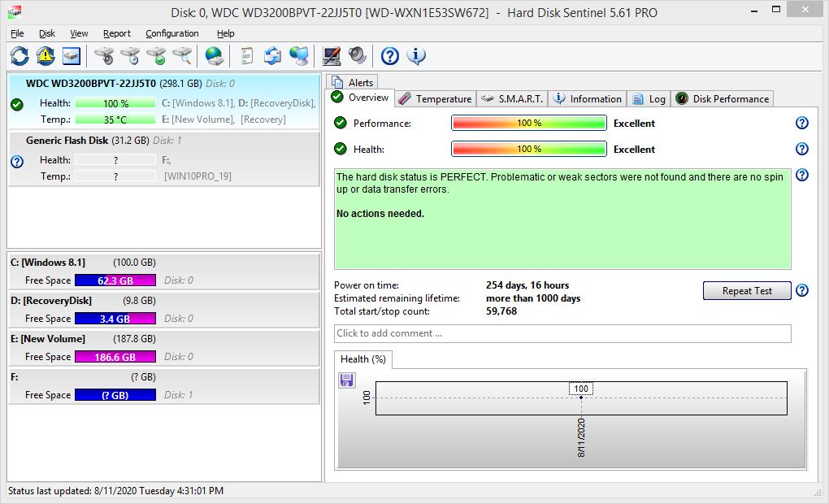Screen dimensions: 829x504
Task: Click the disk with magnifier toolbar icon
Action: [182, 55]
